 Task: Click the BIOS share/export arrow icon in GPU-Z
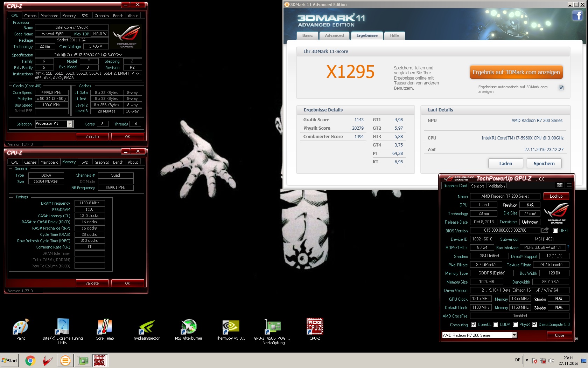(x=545, y=230)
